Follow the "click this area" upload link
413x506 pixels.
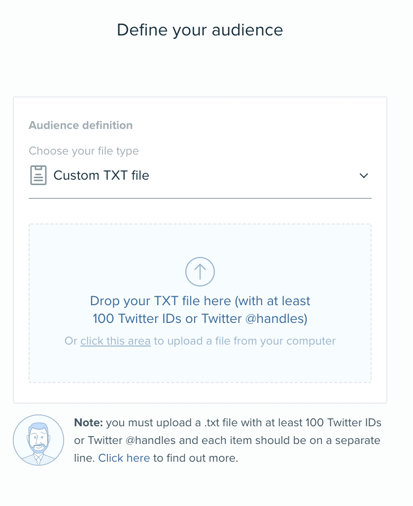click(x=115, y=341)
